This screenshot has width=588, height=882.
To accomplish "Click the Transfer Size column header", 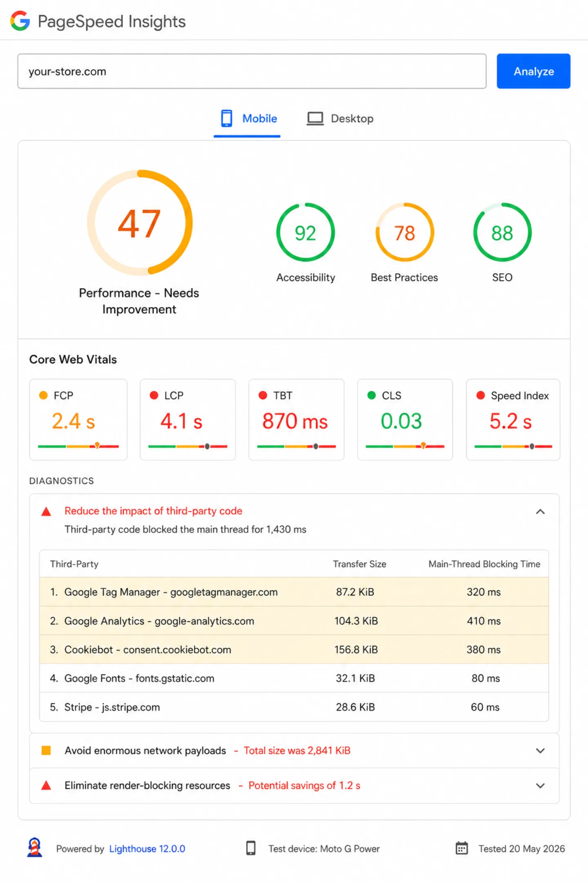I will [x=359, y=564].
